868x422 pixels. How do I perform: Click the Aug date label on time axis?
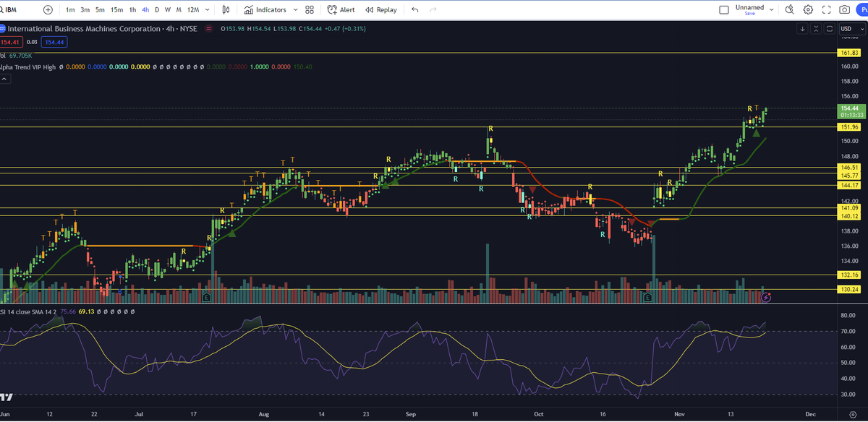pyautogui.click(x=263, y=416)
